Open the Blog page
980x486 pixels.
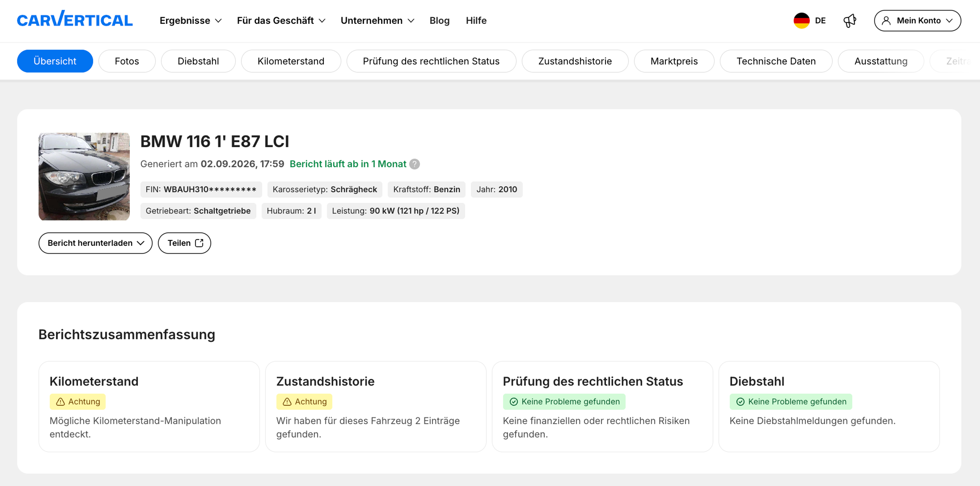pyautogui.click(x=439, y=20)
